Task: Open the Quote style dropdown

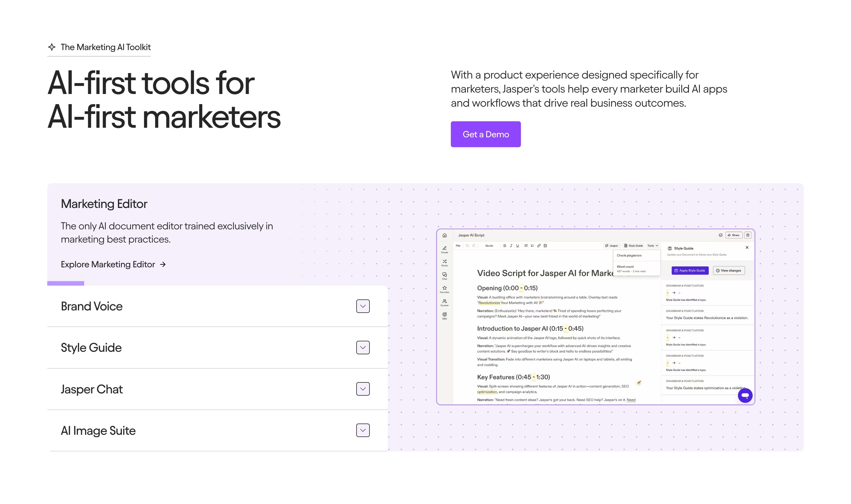Action: click(489, 246)
